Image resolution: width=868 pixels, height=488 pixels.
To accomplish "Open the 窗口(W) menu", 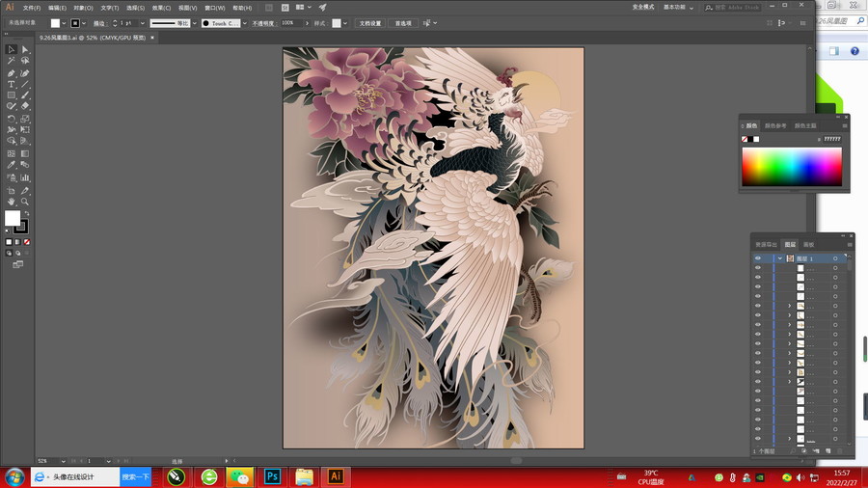I will pos(215,8).
